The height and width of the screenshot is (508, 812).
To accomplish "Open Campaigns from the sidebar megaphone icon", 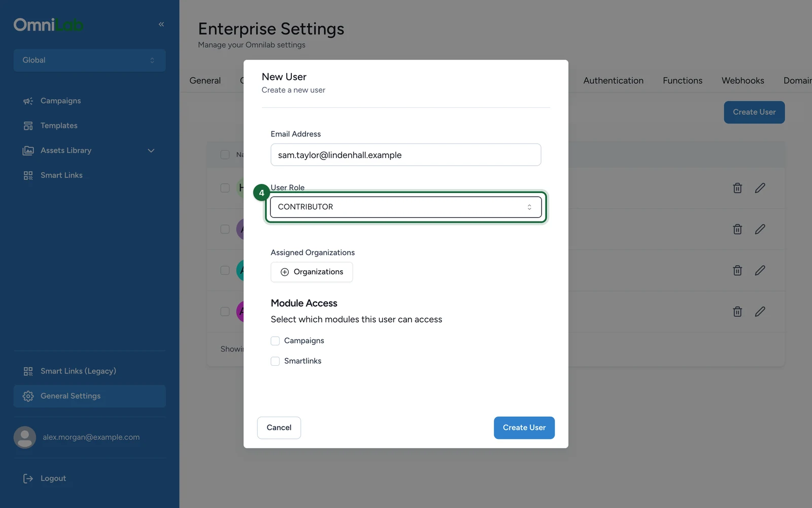I will (x=28, y=101).
